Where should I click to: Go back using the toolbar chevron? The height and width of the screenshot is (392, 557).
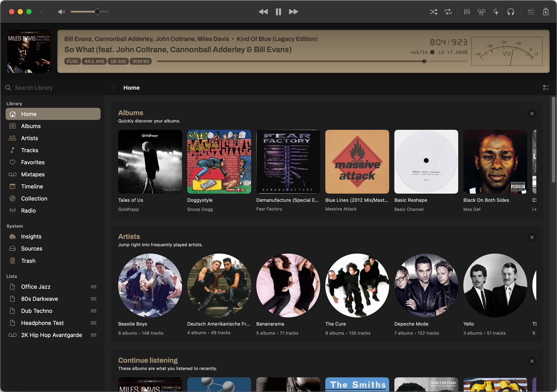click(x=42, y=12)
